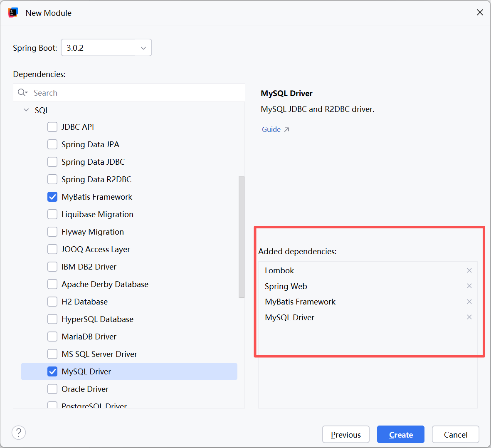Enable Liquibase Migration checkbox
Viewport: 491px width, 448px height.
pyautogui.click(x=52, y=214)
